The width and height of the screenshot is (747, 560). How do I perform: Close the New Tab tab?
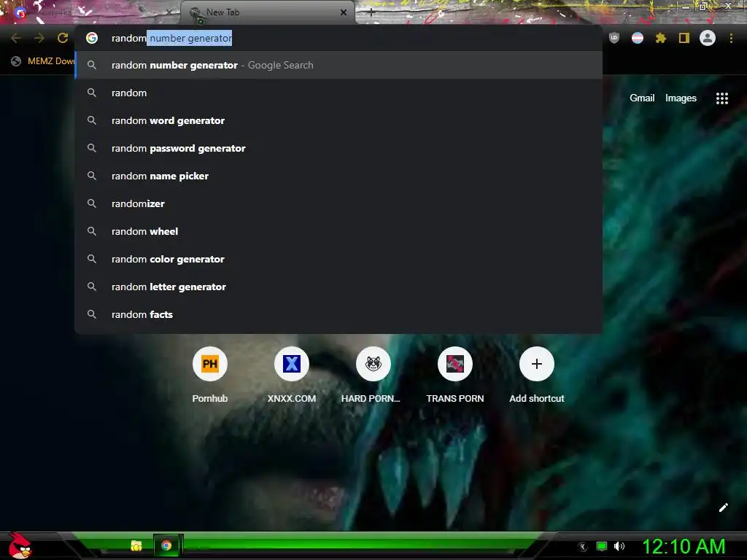(344, 12)
